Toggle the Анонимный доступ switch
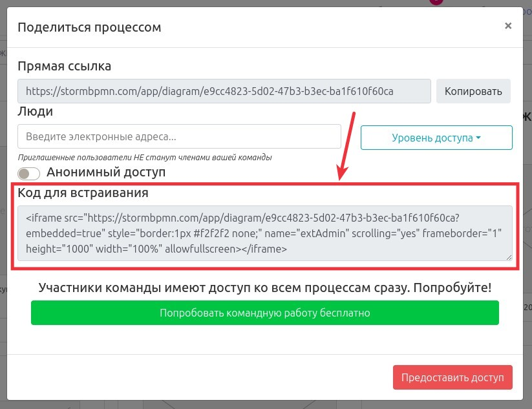 click(x=29, y=174)
